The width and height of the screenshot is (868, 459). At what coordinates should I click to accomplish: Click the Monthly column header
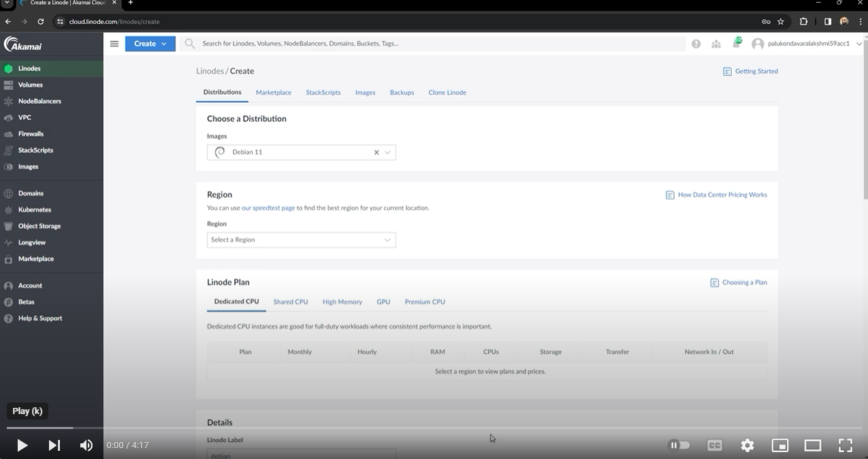pos(300,352)
